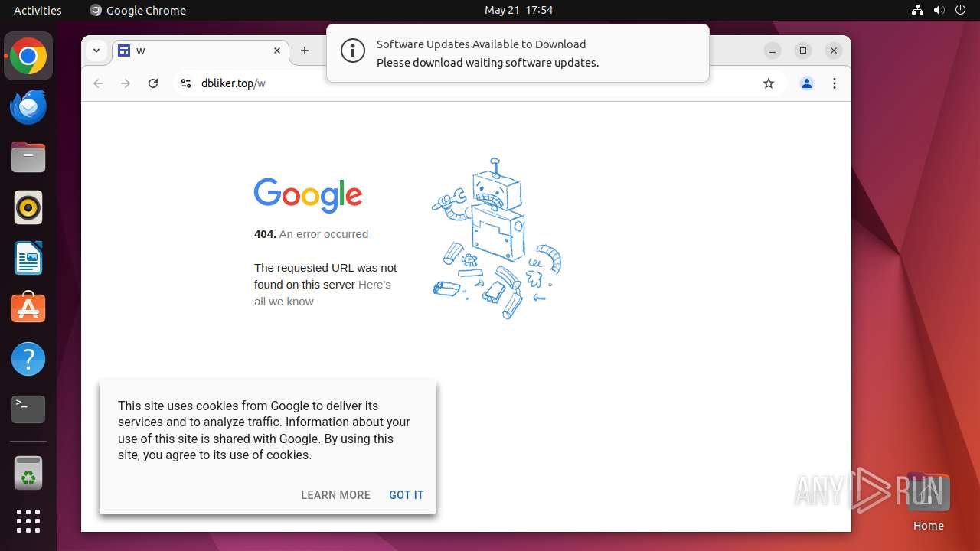This screenshot has height=551, width=980.
Task: Reload the current page
Action: pyautogui.click(x=153, y=83)
